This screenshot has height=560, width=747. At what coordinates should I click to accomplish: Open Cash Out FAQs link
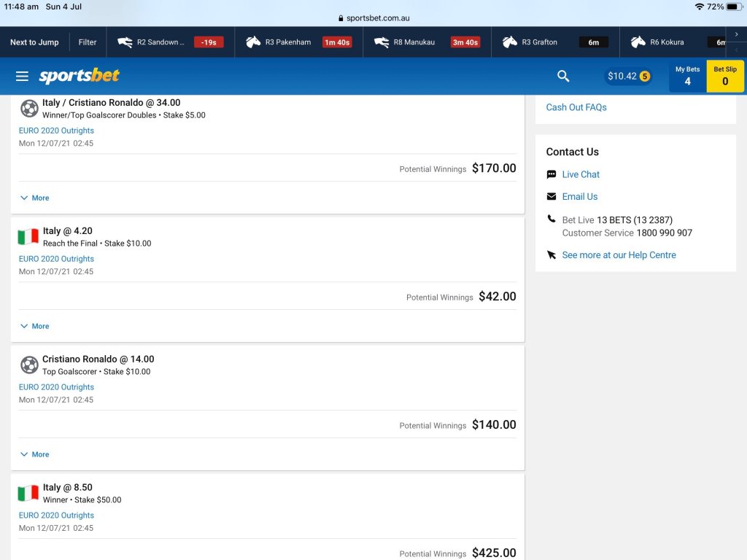[x=576, y=107]
